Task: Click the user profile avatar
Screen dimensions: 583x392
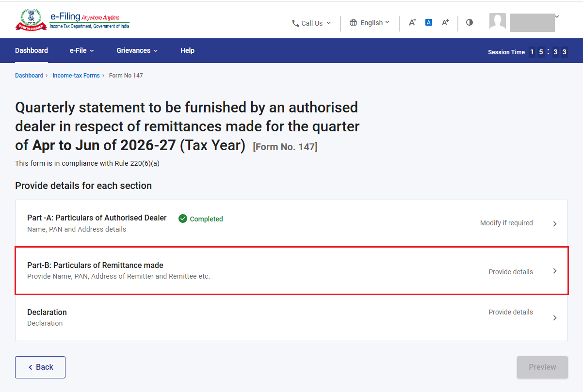Action: pos(498,22)
